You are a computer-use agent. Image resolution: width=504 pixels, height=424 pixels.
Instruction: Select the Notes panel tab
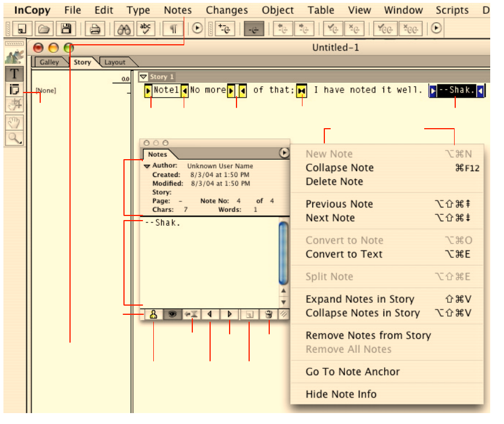click(x=157, y=155)
